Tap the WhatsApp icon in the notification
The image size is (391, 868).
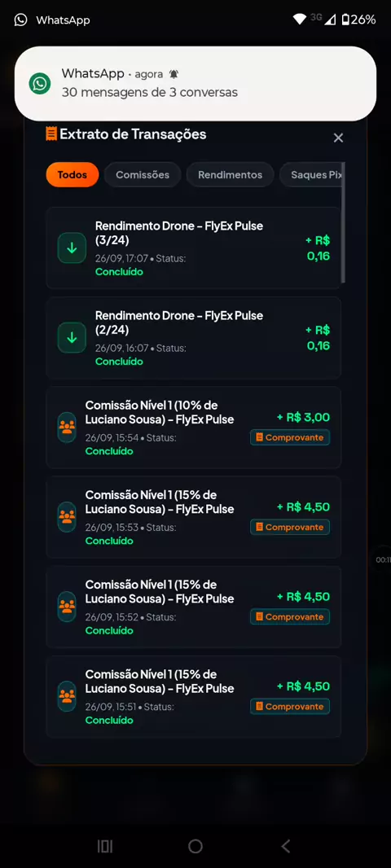(40, 84)
